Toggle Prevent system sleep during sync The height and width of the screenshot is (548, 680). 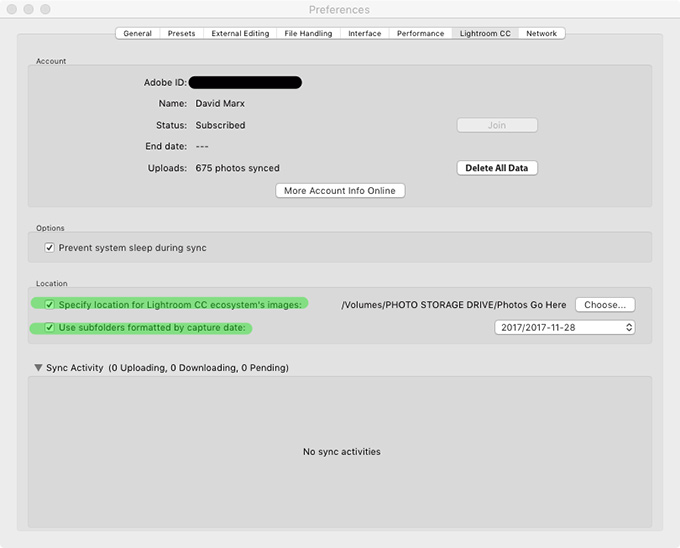[x=49, y=248]
